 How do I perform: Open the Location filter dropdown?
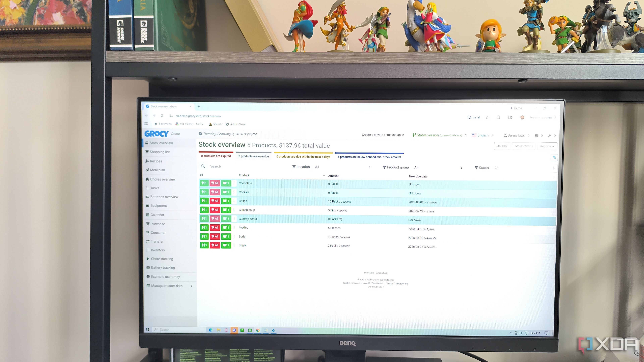(x=342, y=167)
